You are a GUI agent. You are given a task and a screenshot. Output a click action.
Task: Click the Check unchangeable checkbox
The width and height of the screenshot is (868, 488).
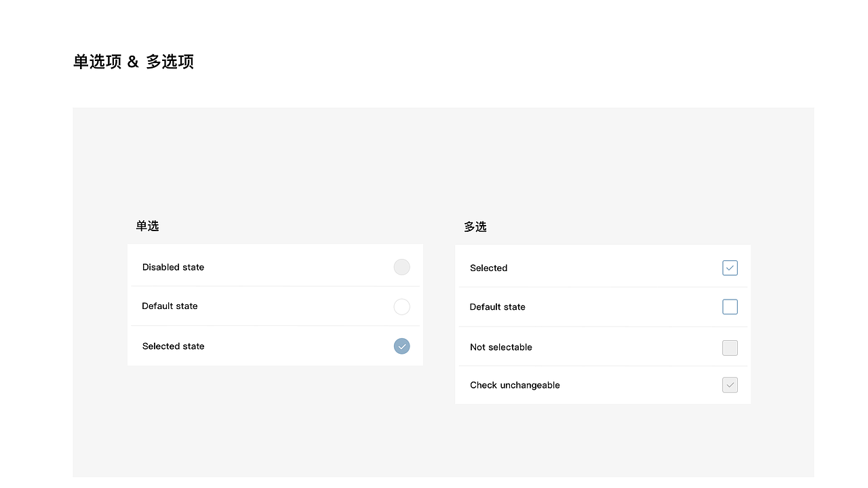pyautogui.click(x=730, y=385)
